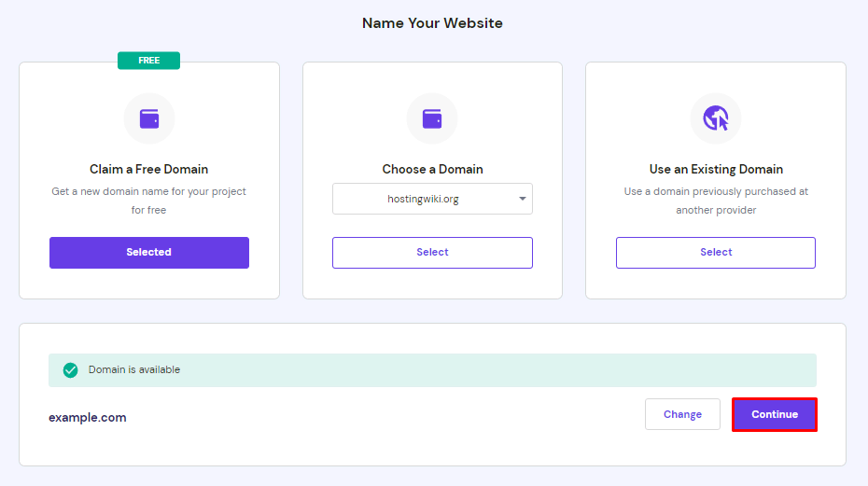The height and width of the screenshot is (486, 868).
Task: Click the Change button beside example.com
Action: [682, 414]
